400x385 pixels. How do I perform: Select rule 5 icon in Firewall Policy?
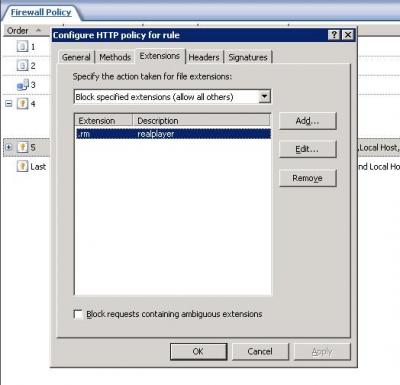point(22,147)
